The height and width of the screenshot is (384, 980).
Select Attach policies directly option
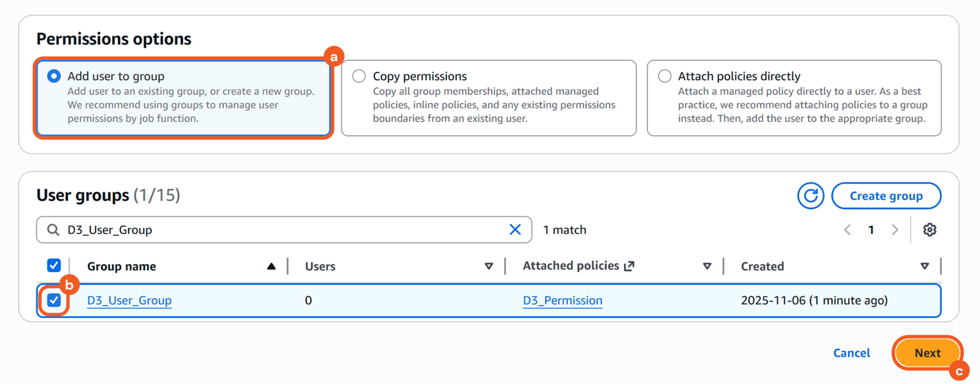(664, 77)
